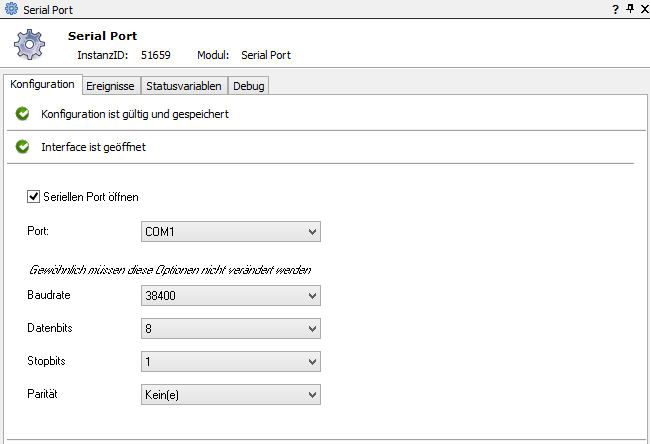Image resolution: width=650 pixels, height=444 pixels.
Task: Click the bold Serial Port heading
Action: (x=102, y=36)
